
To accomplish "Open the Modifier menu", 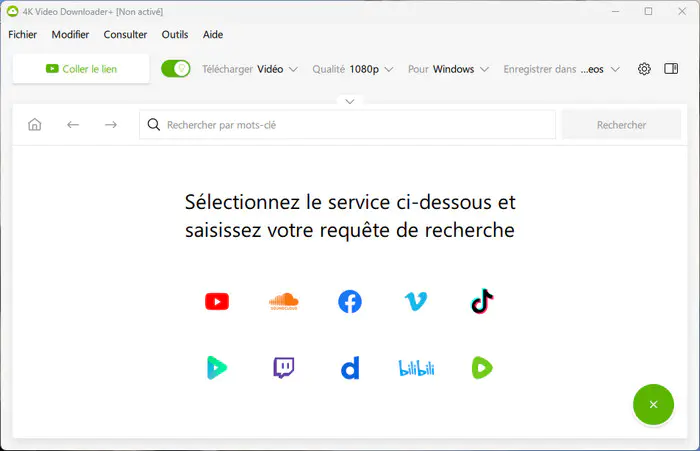I will coord(70,34).
